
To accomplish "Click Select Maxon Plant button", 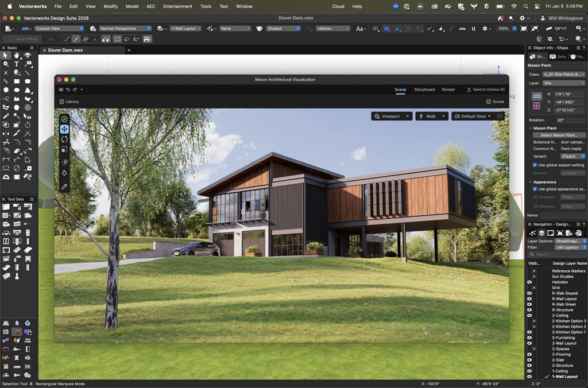I will [559, 135].
